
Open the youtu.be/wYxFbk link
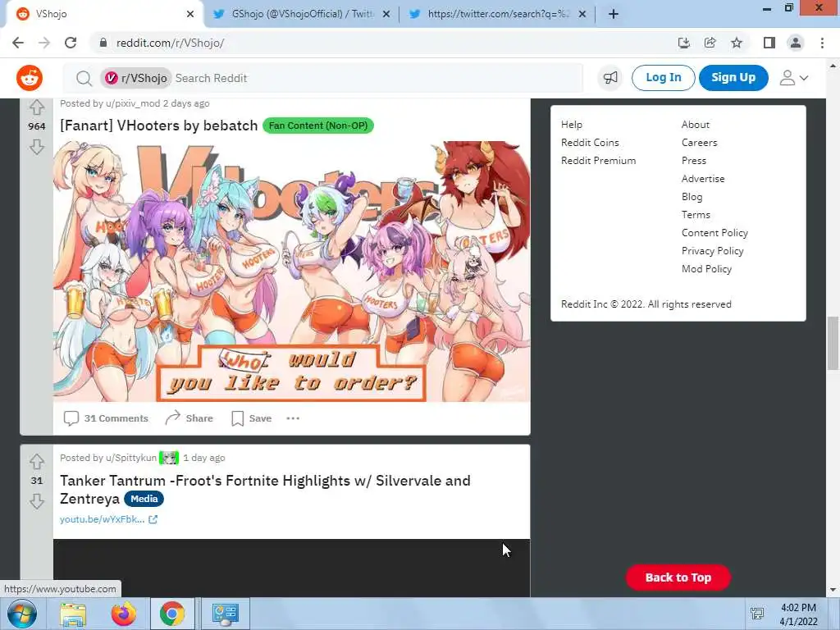(x=108, y=519)
